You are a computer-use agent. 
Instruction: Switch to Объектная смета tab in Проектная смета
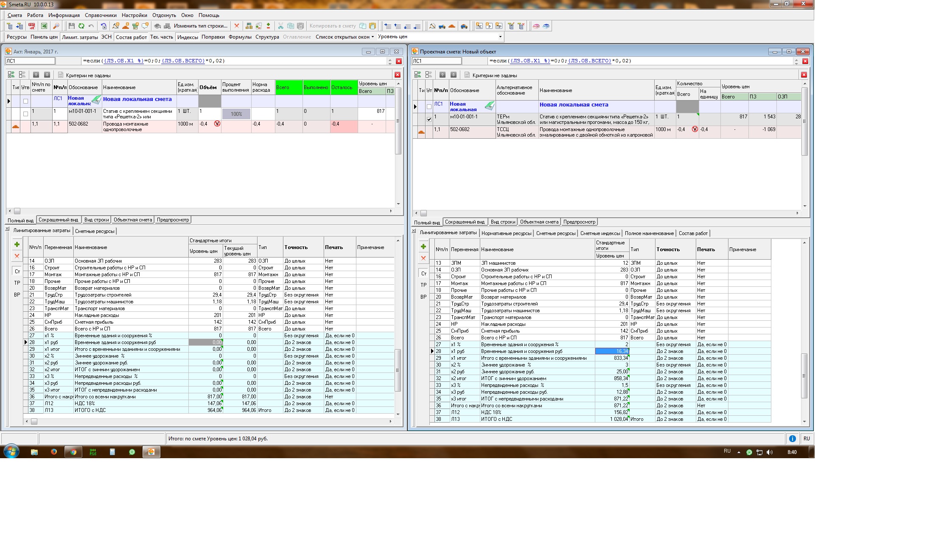coord(539,222)
